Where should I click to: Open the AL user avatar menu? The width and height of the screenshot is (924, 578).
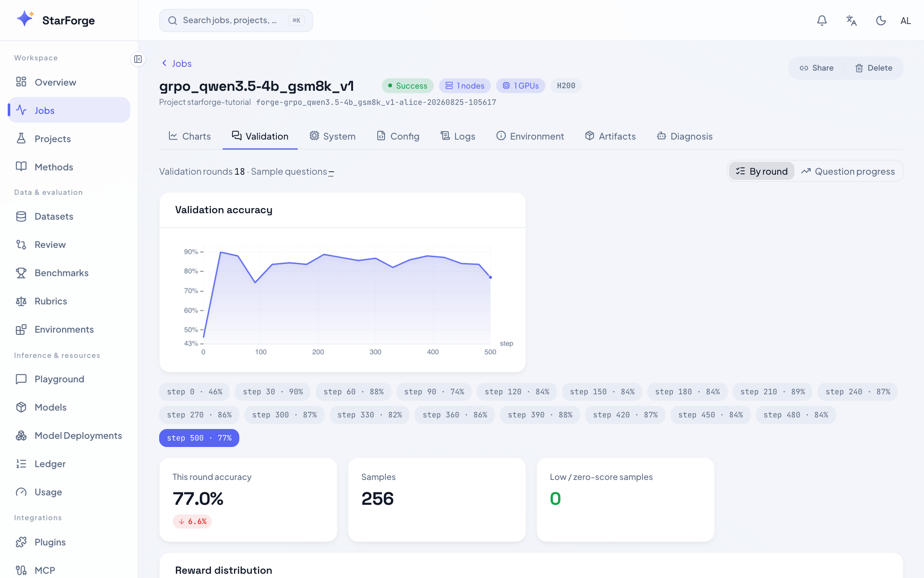906,21
